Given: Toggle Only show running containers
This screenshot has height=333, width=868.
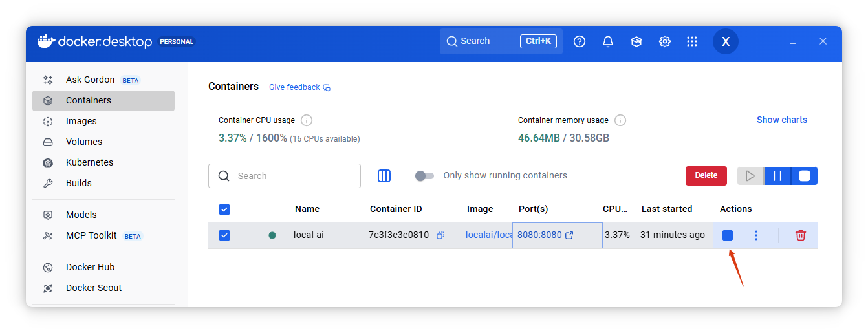Looking at the screenshot, I should point(424,176).
